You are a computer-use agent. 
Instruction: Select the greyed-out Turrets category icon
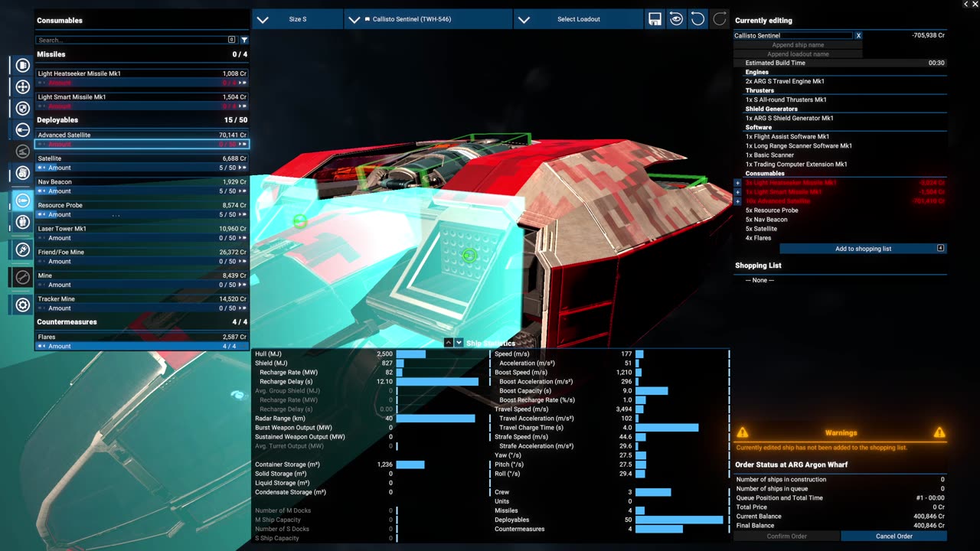(22, 152)
